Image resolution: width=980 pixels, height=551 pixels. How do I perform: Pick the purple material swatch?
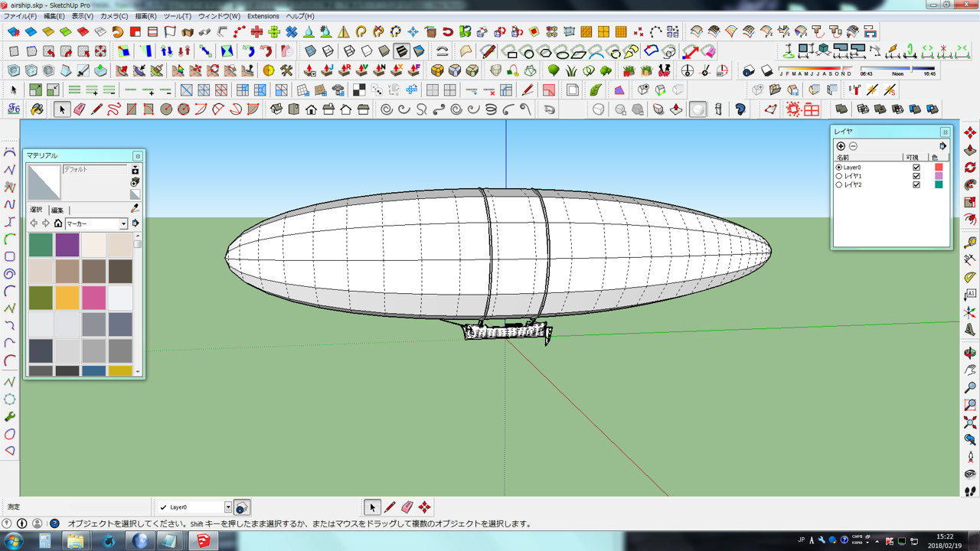point(67,245)
